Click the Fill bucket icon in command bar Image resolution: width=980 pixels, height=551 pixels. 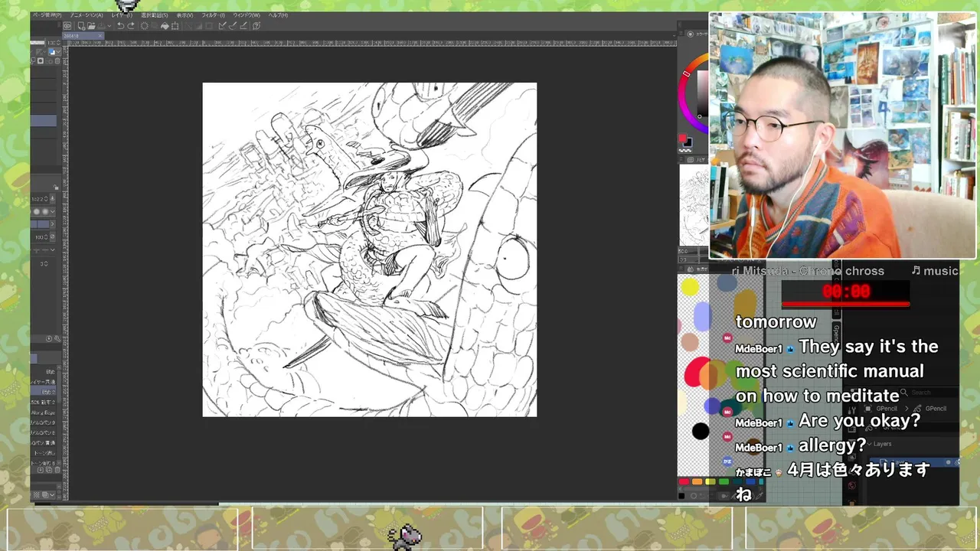tap(165, 26)
